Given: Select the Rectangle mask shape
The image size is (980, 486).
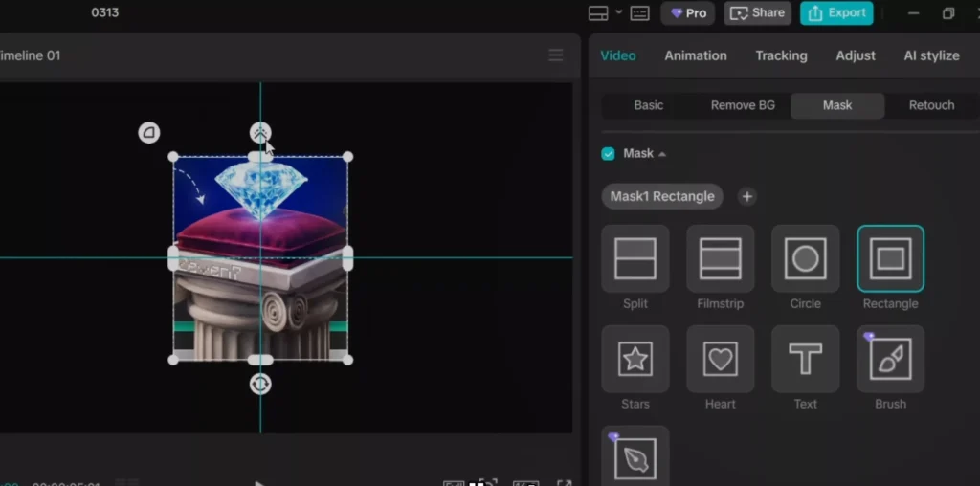Looking at the screenshot, I should click(890, 258).
